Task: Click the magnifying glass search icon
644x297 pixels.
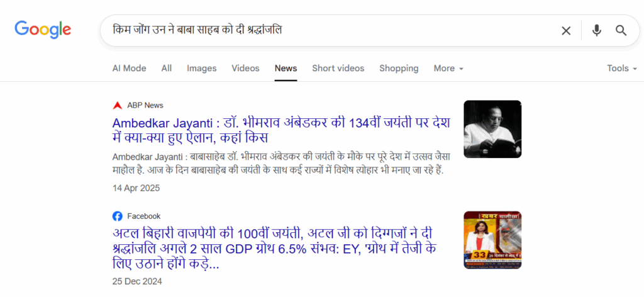Action: 621,30
